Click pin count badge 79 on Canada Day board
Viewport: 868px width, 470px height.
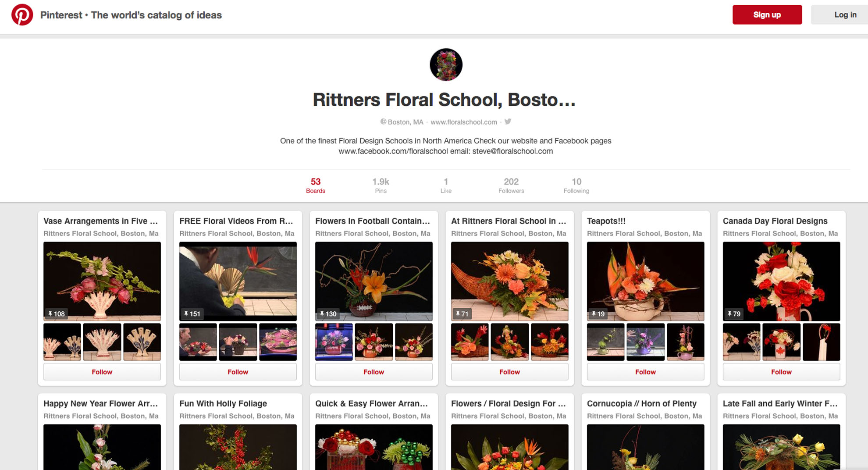click(x=734, y=314)
